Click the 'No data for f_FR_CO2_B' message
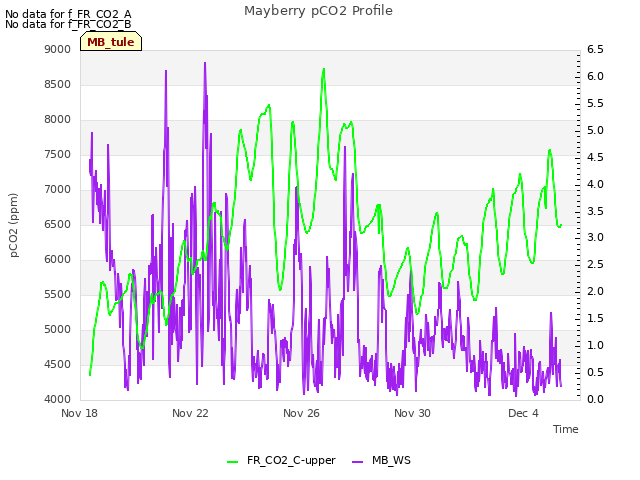640x480 pixels. point(68,24)
